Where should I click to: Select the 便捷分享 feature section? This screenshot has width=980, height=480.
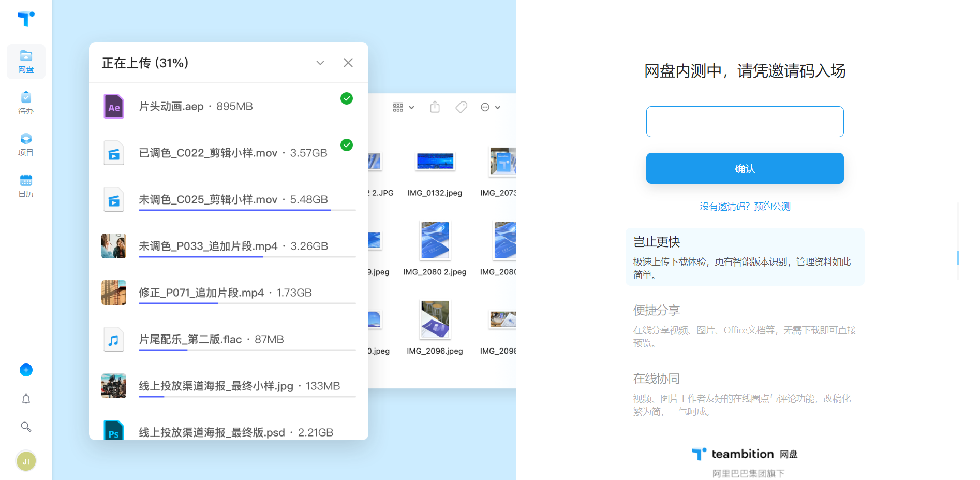point(745,326)
